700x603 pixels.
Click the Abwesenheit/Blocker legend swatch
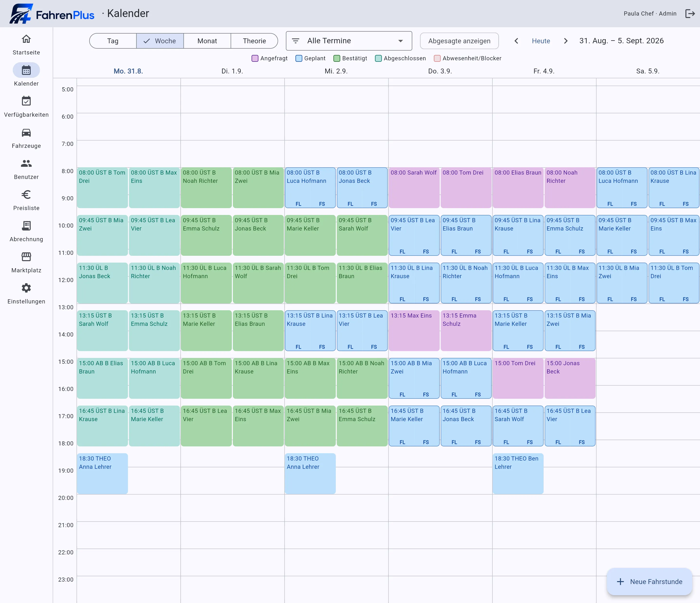point(437,58)
